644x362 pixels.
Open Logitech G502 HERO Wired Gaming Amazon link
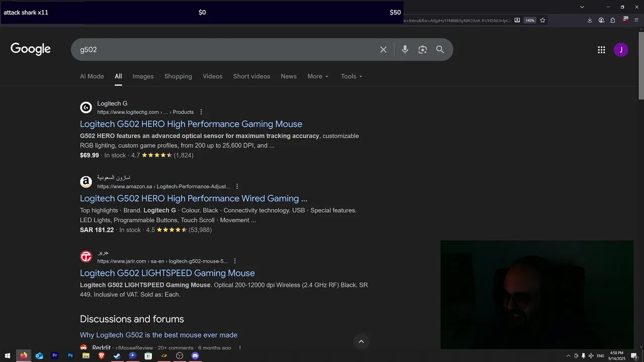(194, 199)
